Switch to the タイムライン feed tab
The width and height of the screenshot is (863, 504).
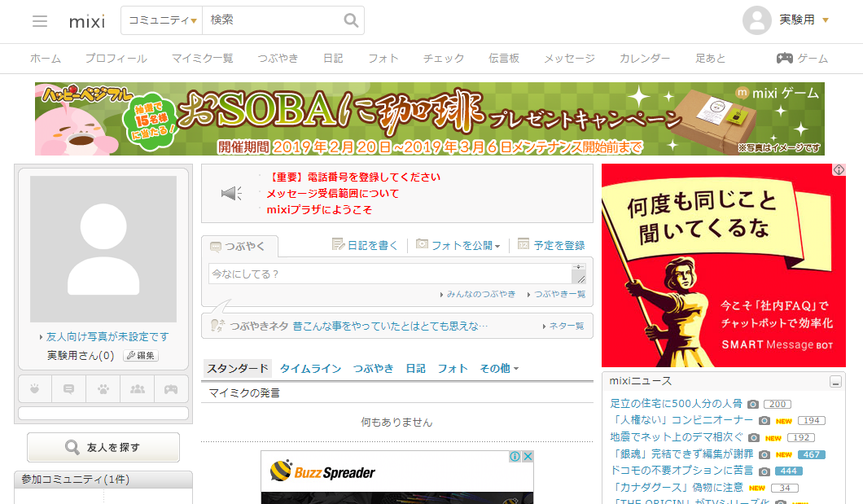click(310, 368)
